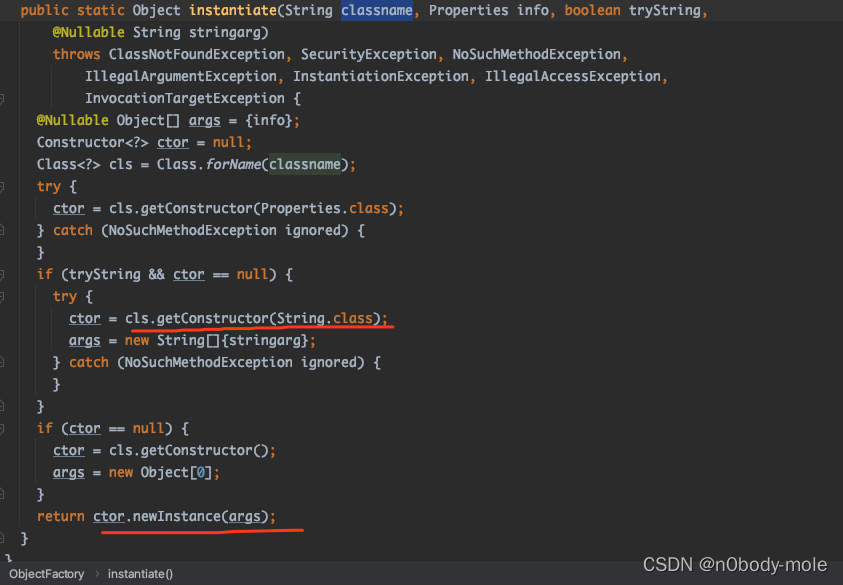Viewport: 843px width, 585px height.
Task: Click getConstructor(String.class) call
Action: coord(269,319)
